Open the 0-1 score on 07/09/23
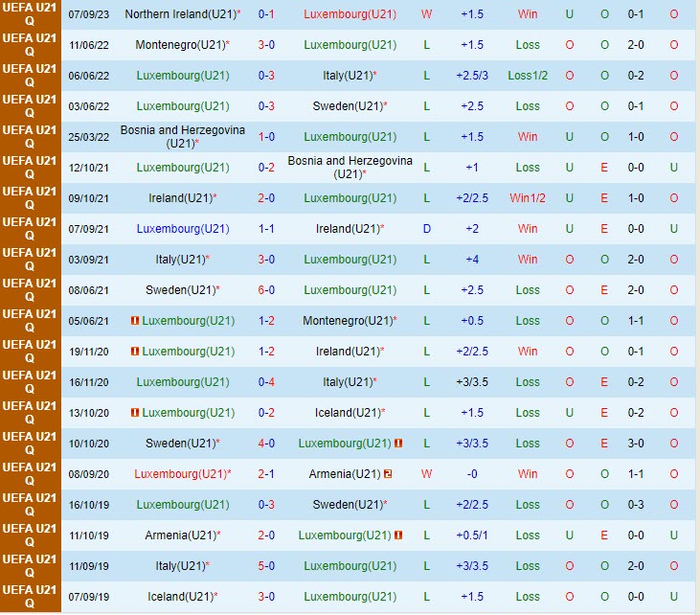The image size is (700, 615). [x=267, y=14]
